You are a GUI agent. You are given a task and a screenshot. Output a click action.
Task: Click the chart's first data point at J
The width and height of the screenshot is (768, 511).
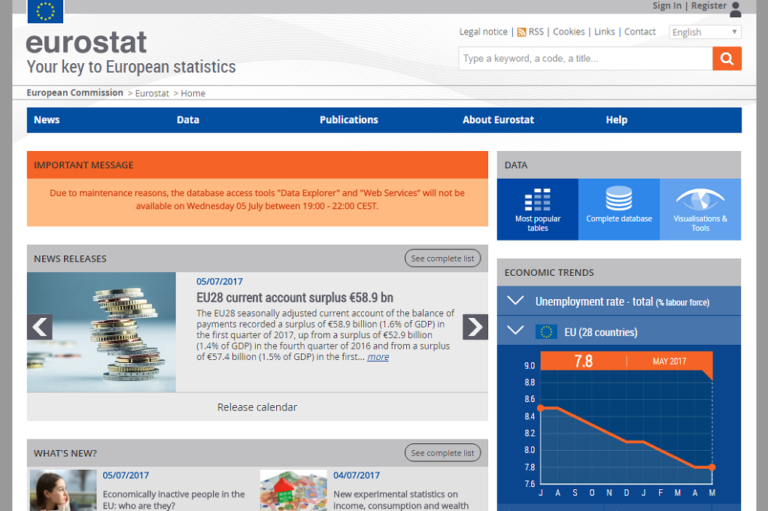point(541,408)
